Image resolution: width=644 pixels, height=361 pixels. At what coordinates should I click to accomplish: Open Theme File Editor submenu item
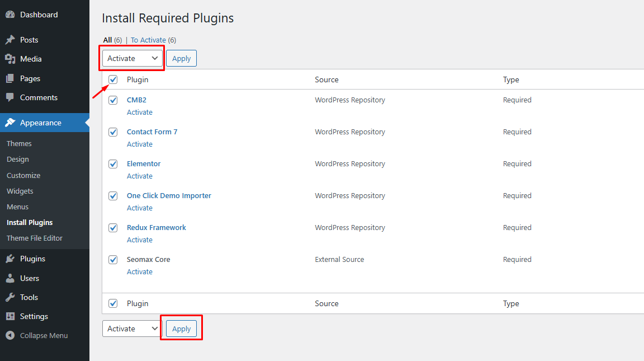35,238
